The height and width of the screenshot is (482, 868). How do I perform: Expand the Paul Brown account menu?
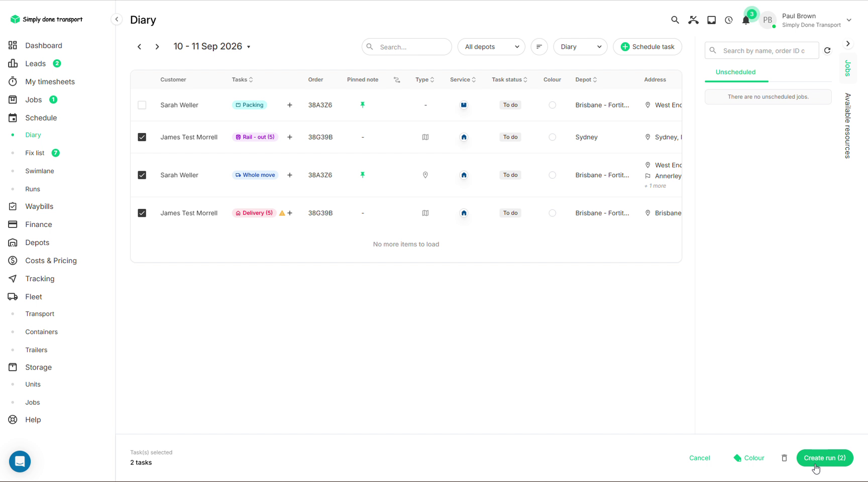pos(849,20)
